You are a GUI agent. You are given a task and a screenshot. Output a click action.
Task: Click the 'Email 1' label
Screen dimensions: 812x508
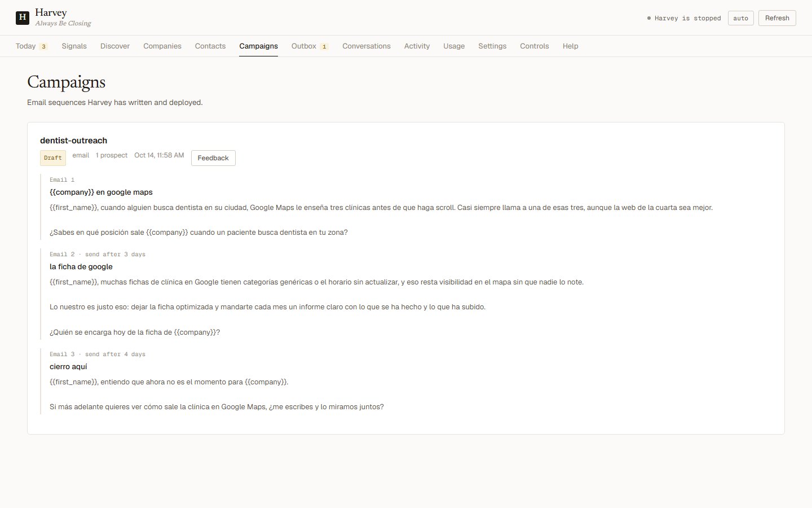click(x=62, y=180)
